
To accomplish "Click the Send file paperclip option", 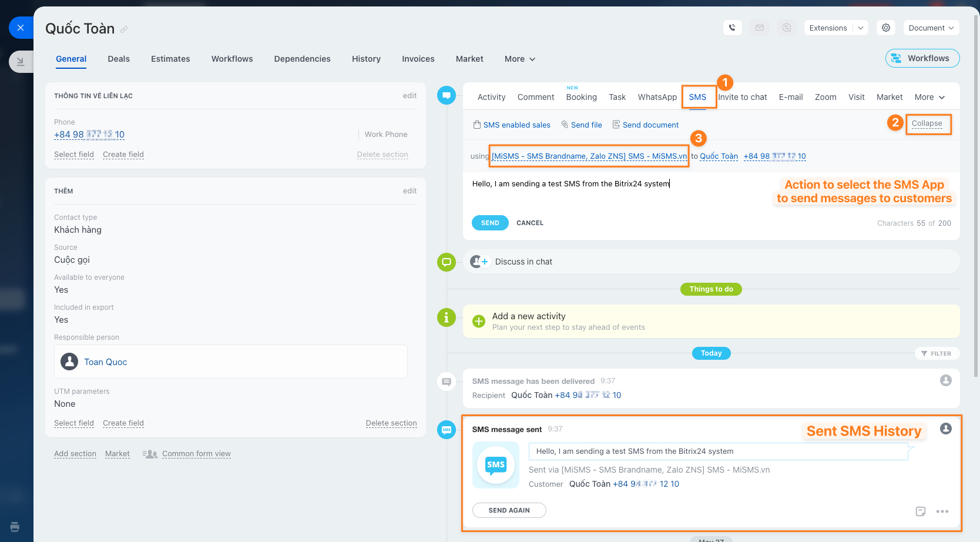I will tap(582, 125).
